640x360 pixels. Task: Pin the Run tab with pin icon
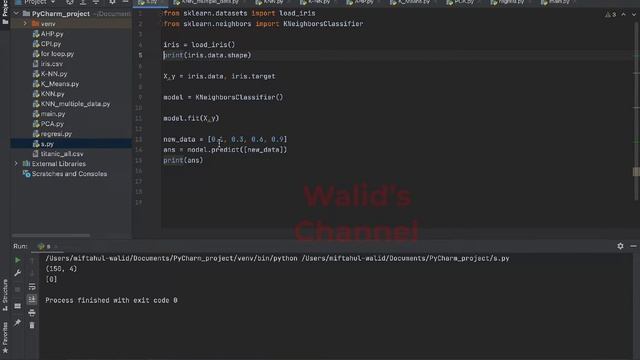tap(18, 322)
